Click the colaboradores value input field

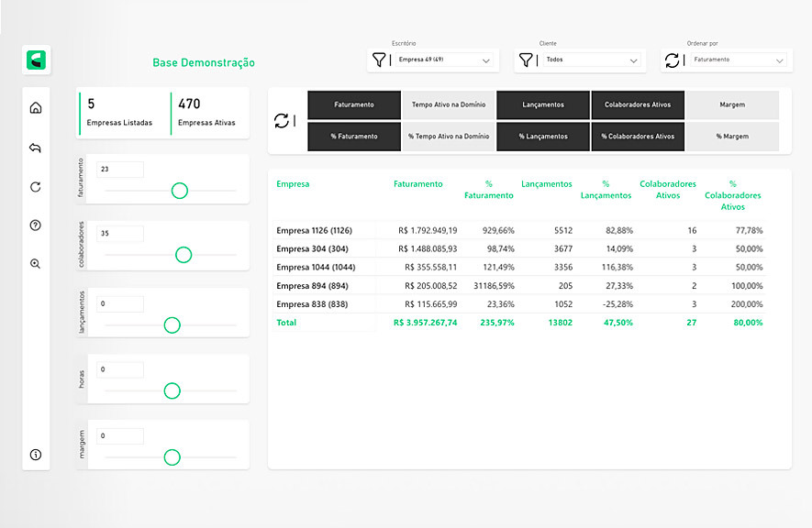120,234
